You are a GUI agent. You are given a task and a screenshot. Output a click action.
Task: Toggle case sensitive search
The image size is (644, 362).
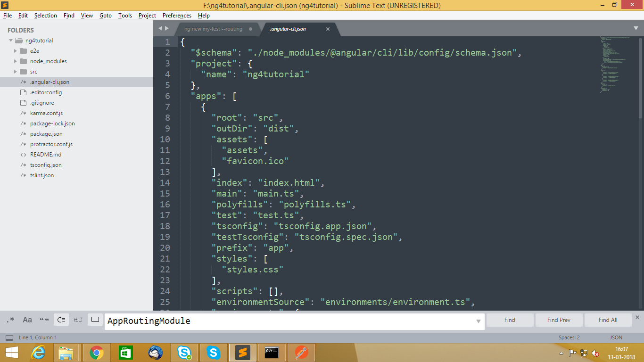coord(27,320)
